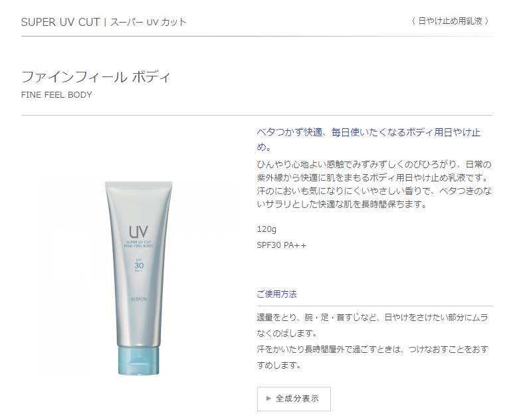Click the blue product catchphrase headline
This screenshot has height=420, width=513.
tap(369, 140)
